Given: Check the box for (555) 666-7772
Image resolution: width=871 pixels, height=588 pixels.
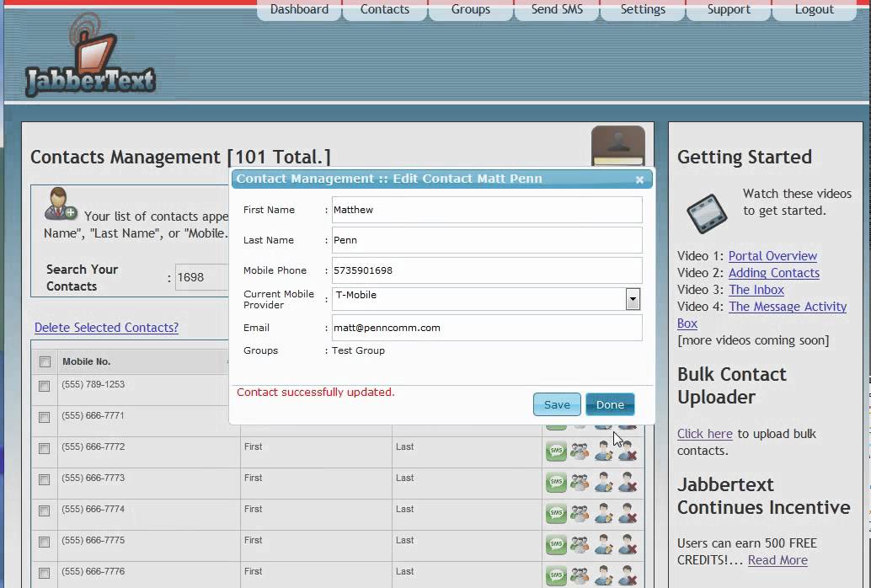Looking at the screenshot, I should [45, 448].
